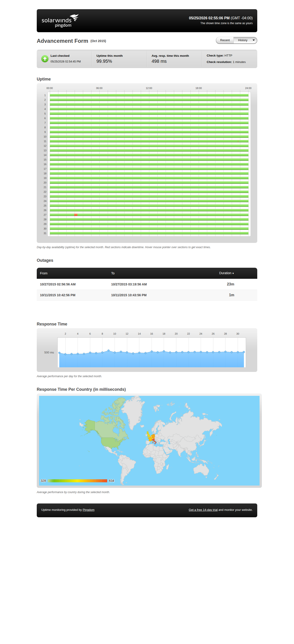
Task: Sort outages by Duration column
Action: (226, 273)
